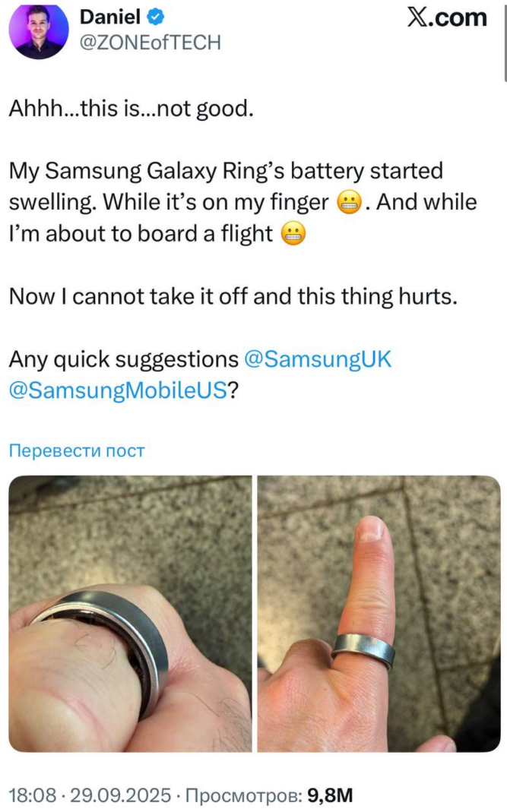The width and height of the screenshot is (507, 812).
Task: Click text 'Ahhh...this is...not good.'
Action: pos(132,109)
